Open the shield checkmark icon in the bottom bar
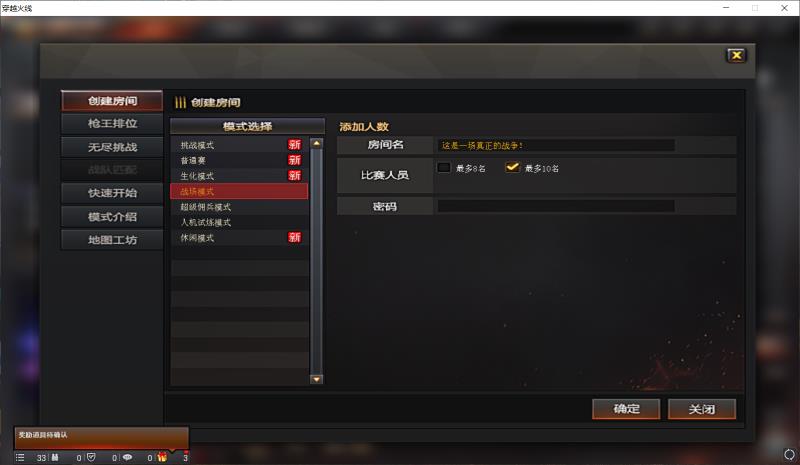 [x=91, y=457]
